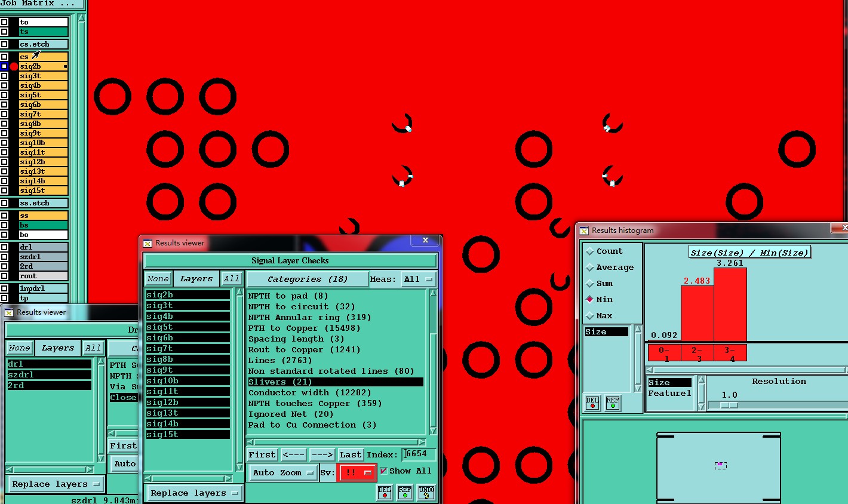Select sig8b in Results viewer layer list
Image resolution: width=848 pixels, height=504 pixels.
coord(188,359)
